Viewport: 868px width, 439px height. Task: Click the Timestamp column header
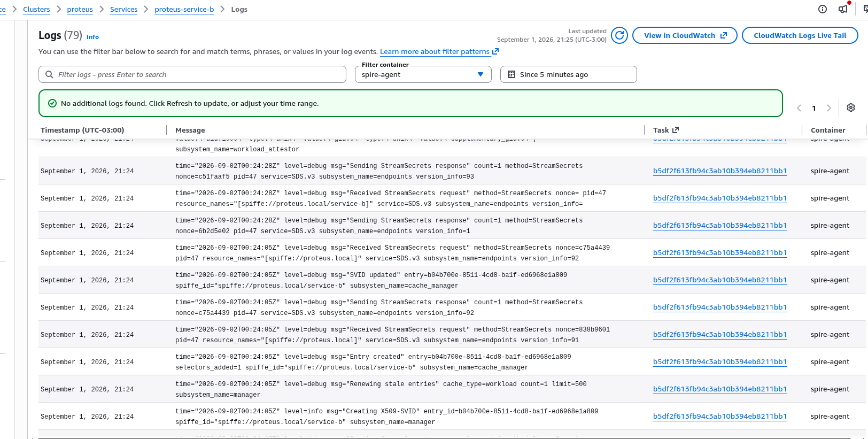pos(82,130)
